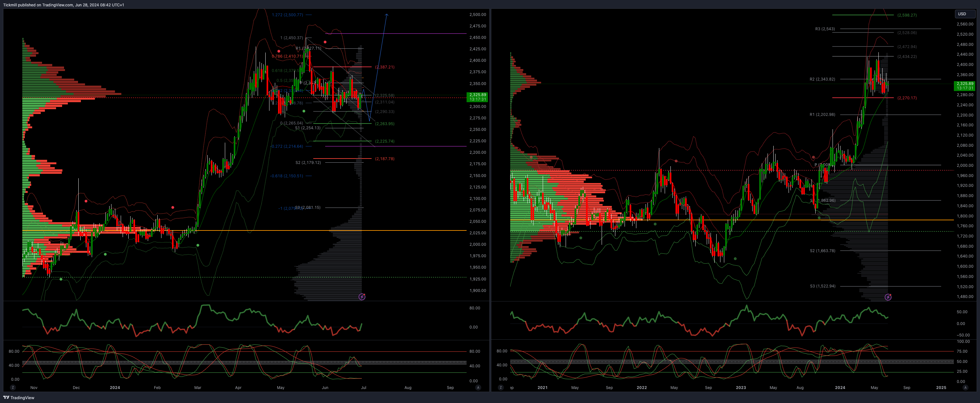Screen dimensions: 980x403
Task: Open the USD currency selector
Action: [965, 14]
